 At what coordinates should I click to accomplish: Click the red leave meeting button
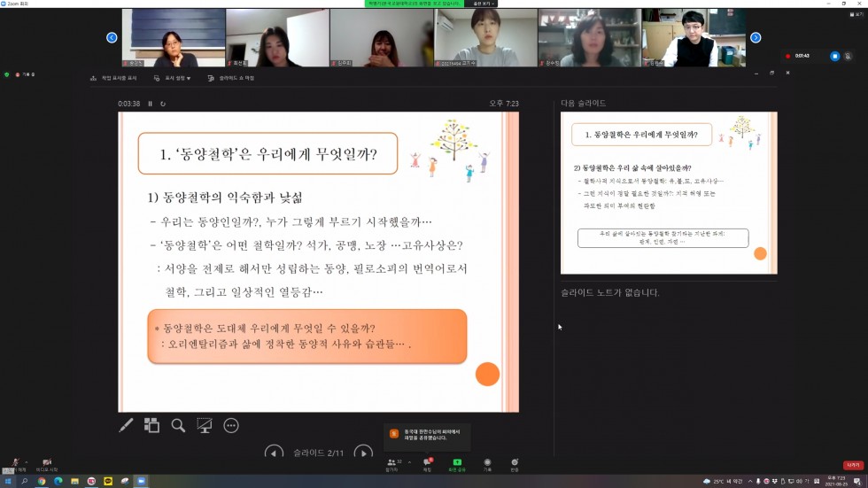click(852, 465)
